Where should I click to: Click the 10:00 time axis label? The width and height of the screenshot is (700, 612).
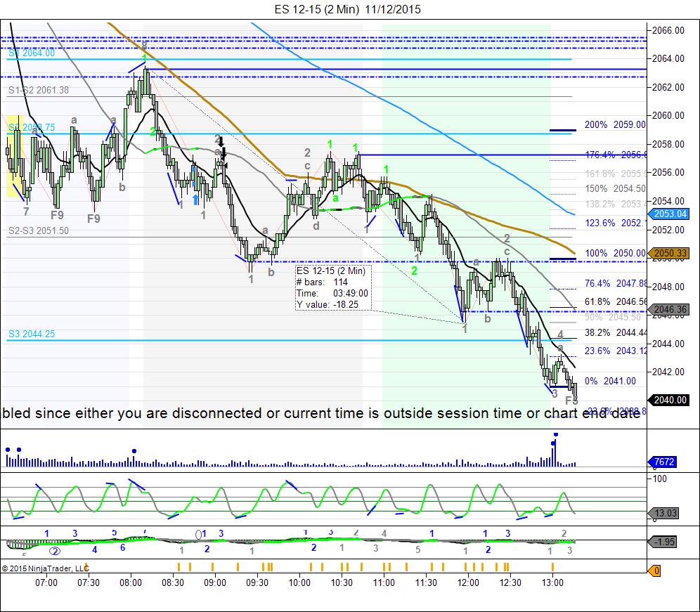pos(299,582)
